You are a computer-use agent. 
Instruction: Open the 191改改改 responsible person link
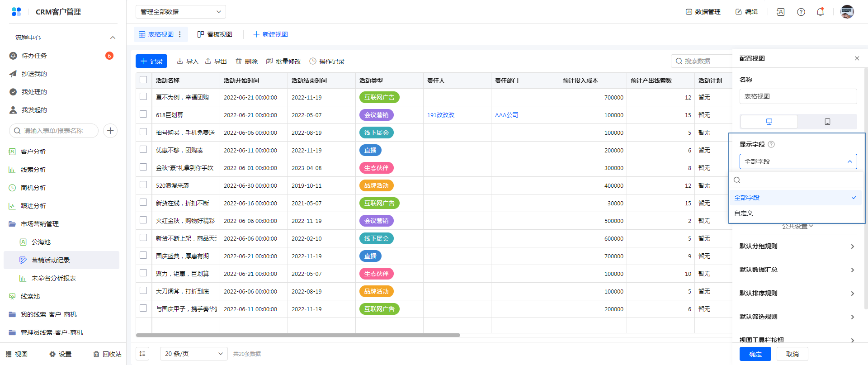441,115
